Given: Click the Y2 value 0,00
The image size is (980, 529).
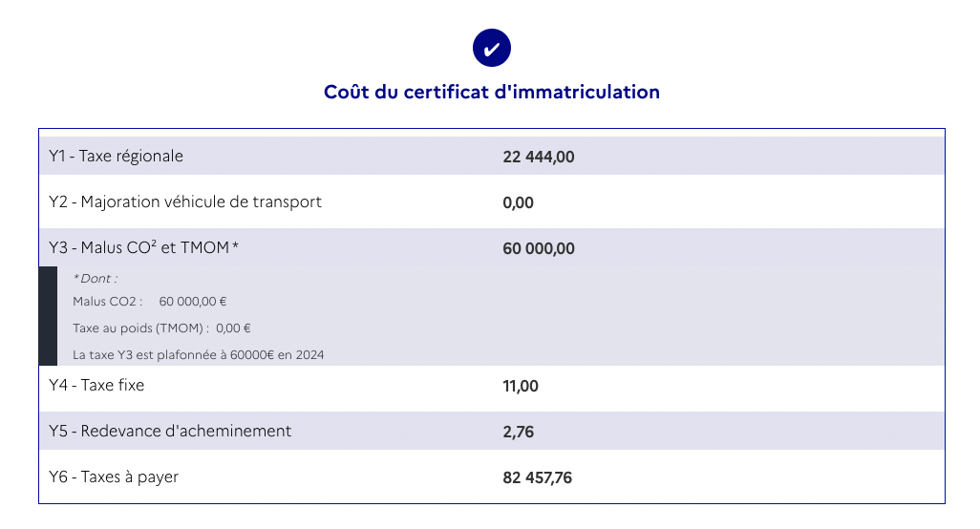Looking at the screenshot, I should [x=518, y=202].
